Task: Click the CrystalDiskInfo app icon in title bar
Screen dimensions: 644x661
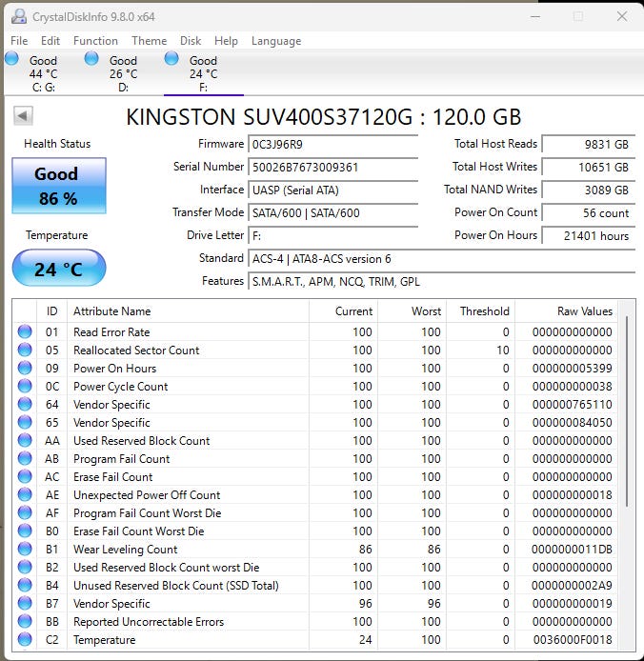Action: click(x=18, y=16)
